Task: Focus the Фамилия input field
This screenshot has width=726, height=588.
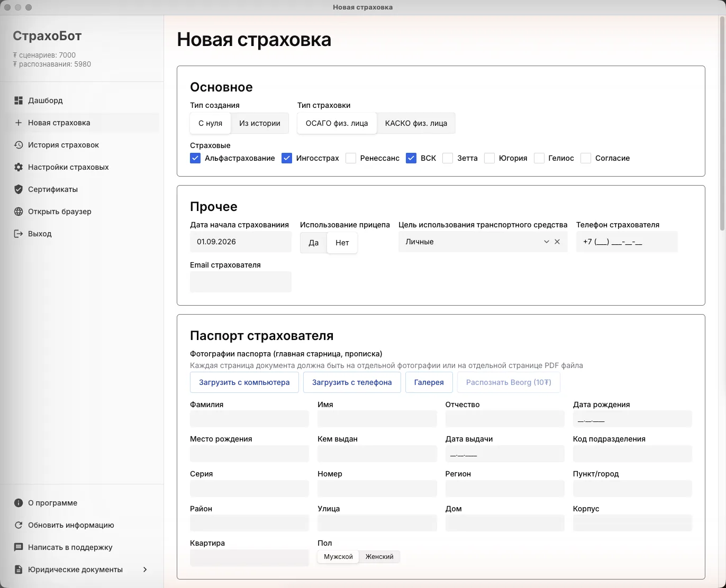Action: 249,419
